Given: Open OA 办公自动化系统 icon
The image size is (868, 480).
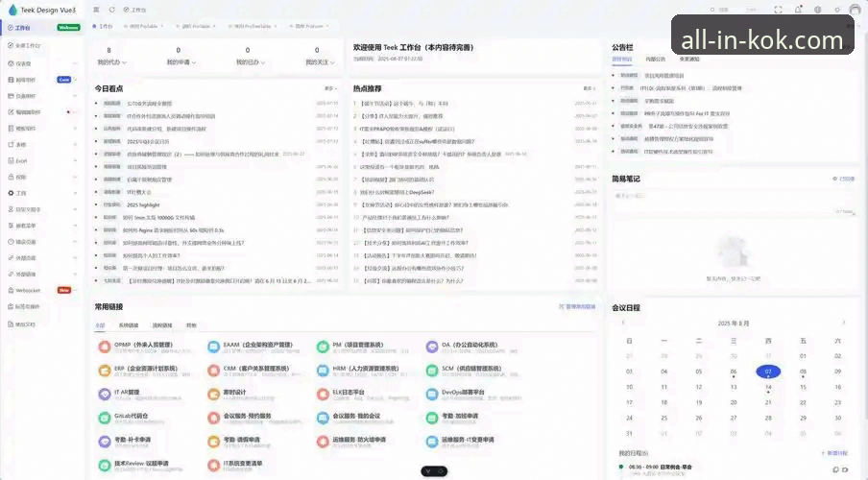Looking at the screenshot, I should [432, 348].
